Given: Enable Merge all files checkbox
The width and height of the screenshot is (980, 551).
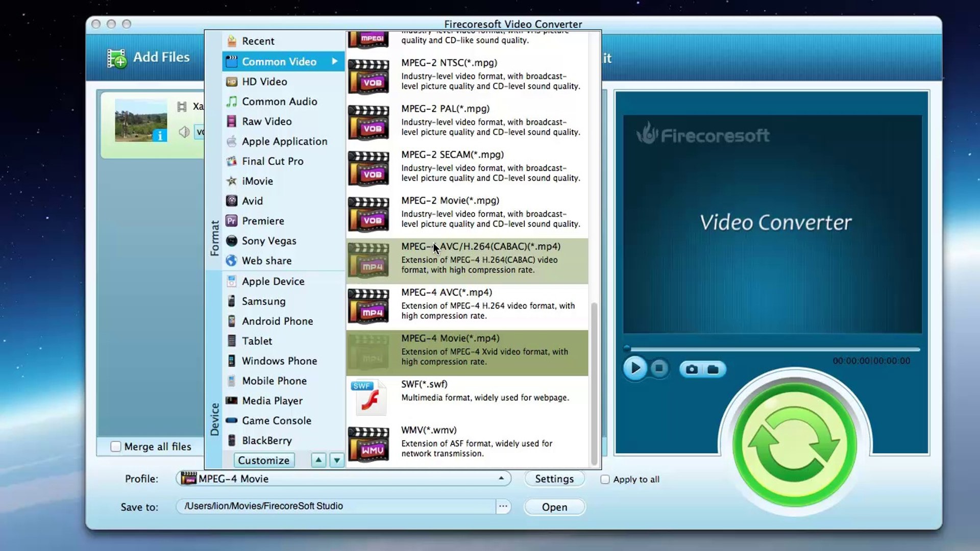Looking at the screenshot, I should [x=116, y=447].
